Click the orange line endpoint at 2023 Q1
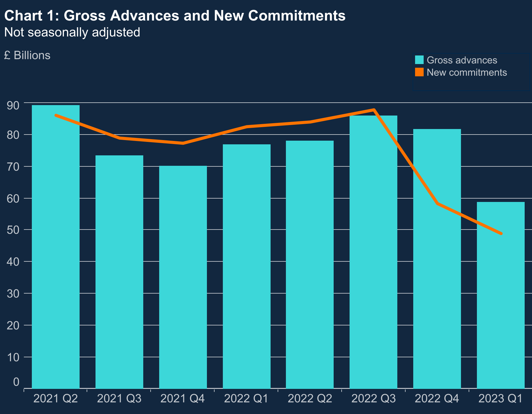This screenshot has width=532, height=414. [x=501, y=234]
